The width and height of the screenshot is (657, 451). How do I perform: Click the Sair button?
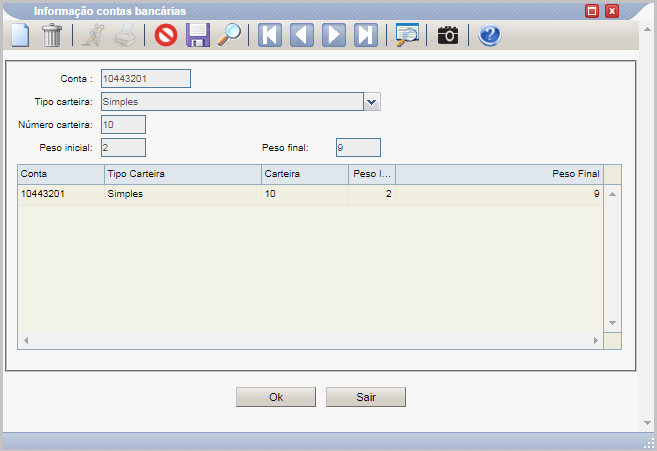366,397
